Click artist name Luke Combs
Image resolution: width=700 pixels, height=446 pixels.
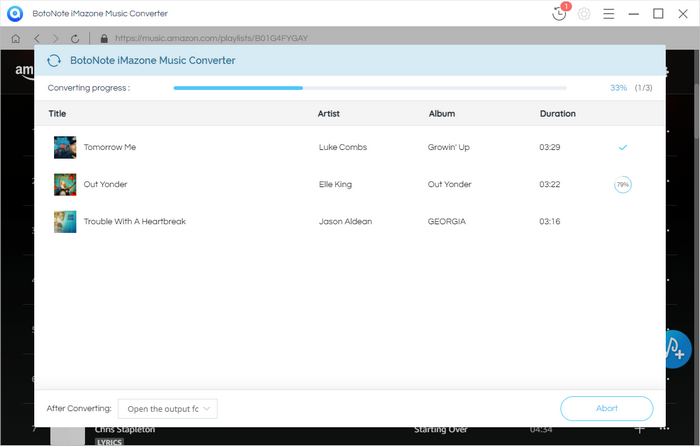tap(343, 147)
